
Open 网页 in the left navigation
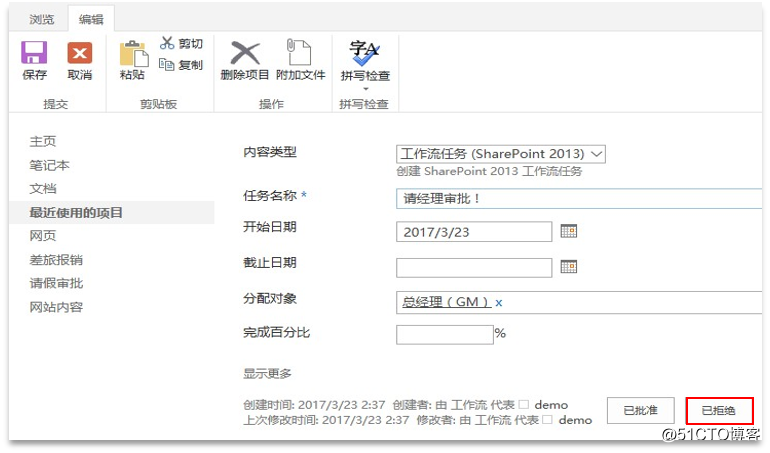pyautogui.click(x=43, y=236)
